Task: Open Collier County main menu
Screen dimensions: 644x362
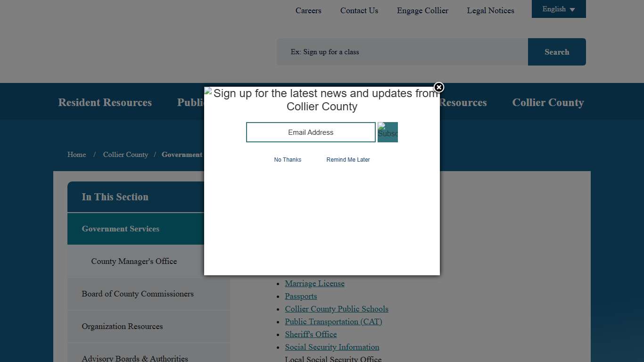Action: coord(548,102)
